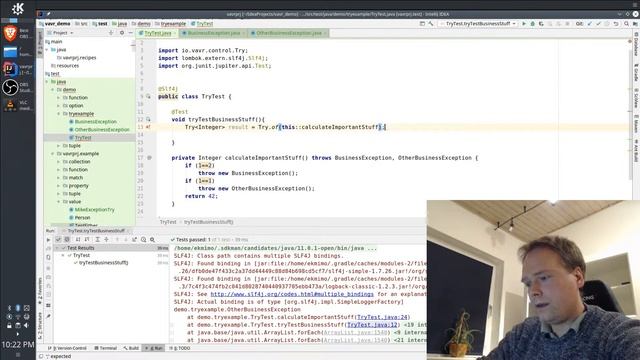Start debugging with the bug icon
640x360 pixels.
click(x=533, y=24)
